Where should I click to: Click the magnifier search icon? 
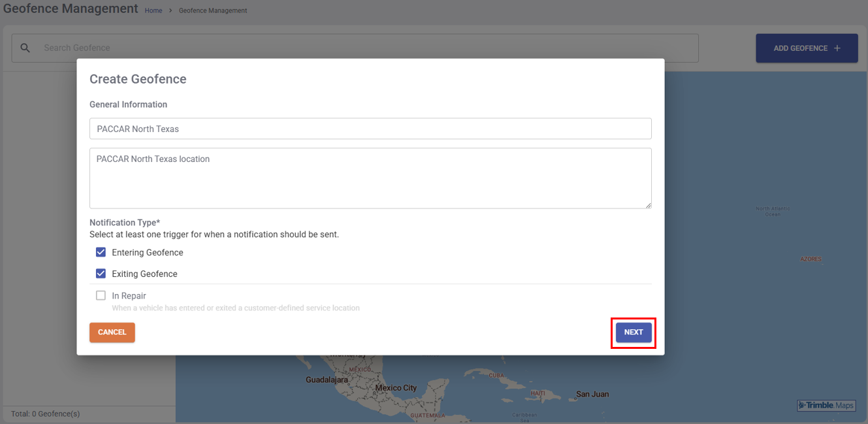click(25, 48)
